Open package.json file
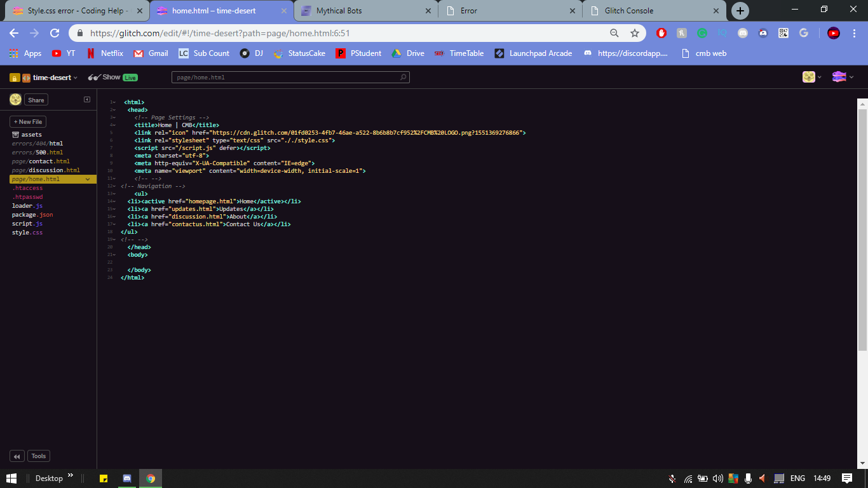 click(32, 215)
